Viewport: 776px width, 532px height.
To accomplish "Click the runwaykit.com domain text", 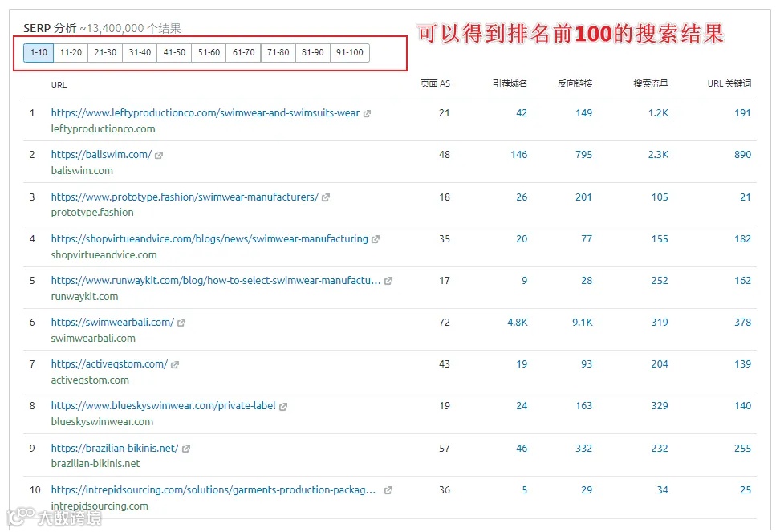I will click(84, 296).
